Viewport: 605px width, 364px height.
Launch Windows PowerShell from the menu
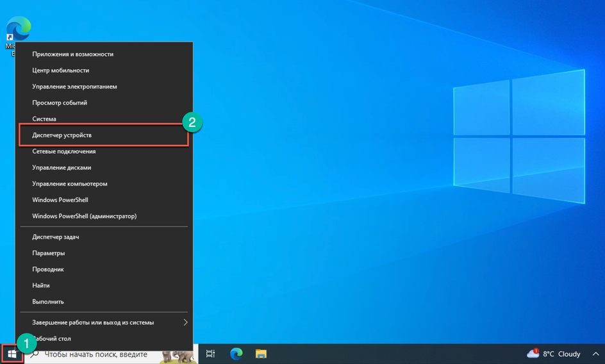(x=104, y=200)
